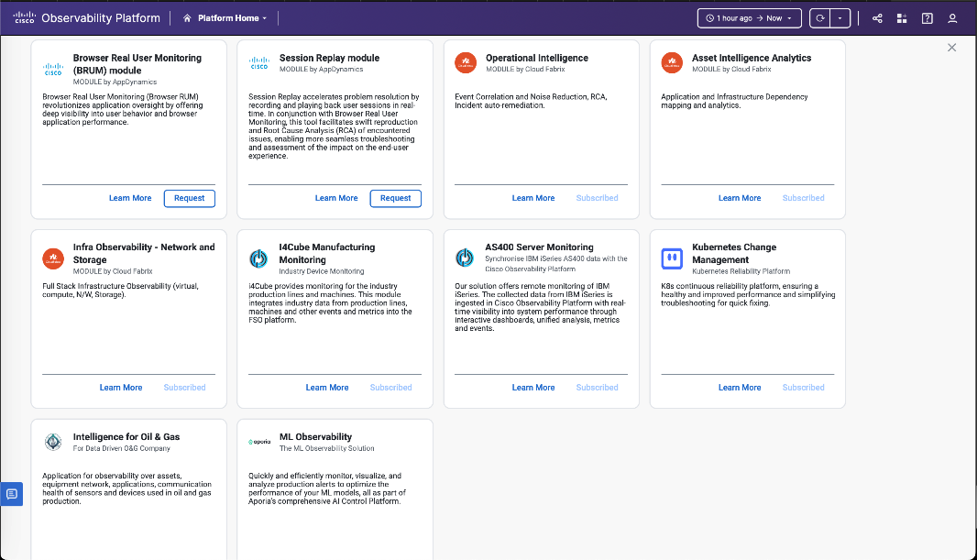Open the '1 hour ago → Now' time range picker

[749, 18]
